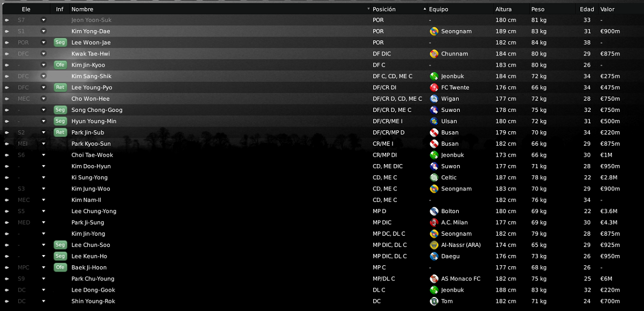Click the AS Monaco FC club badge
The image size is (644, 311).
[433, 279]
